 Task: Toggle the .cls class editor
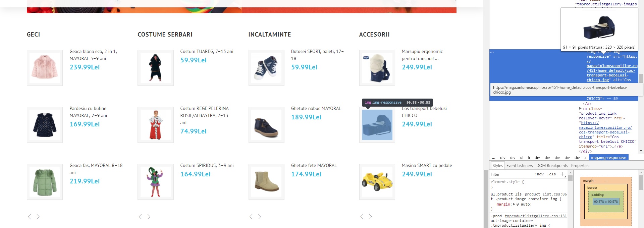pyautogui.click(x=551, y=174)
